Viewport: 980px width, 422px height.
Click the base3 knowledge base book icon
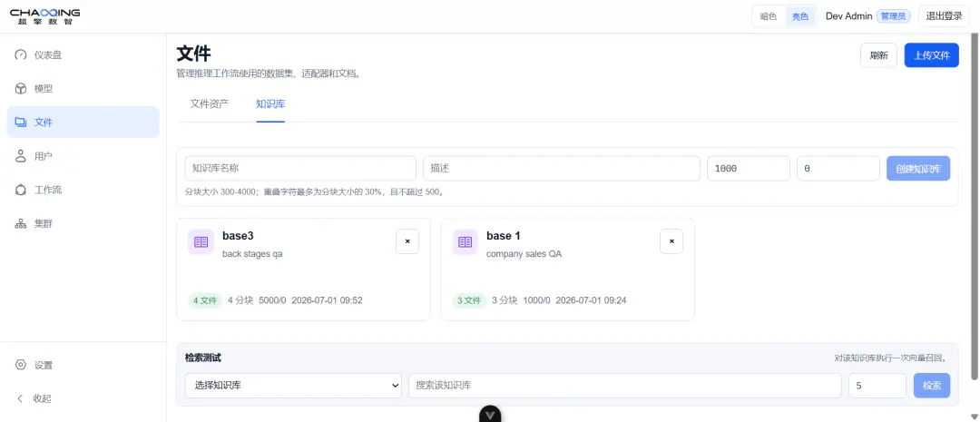(x=201, y=242)
